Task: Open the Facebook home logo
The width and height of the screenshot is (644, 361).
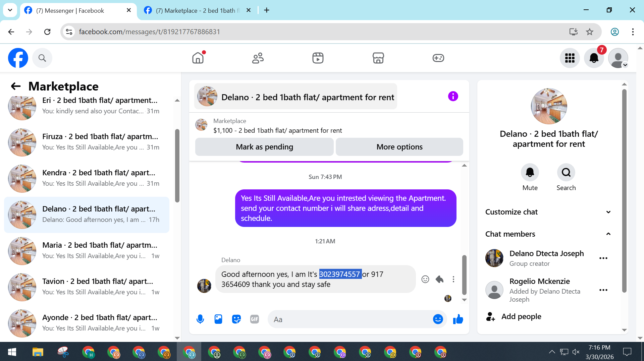Action: [18, 58]
